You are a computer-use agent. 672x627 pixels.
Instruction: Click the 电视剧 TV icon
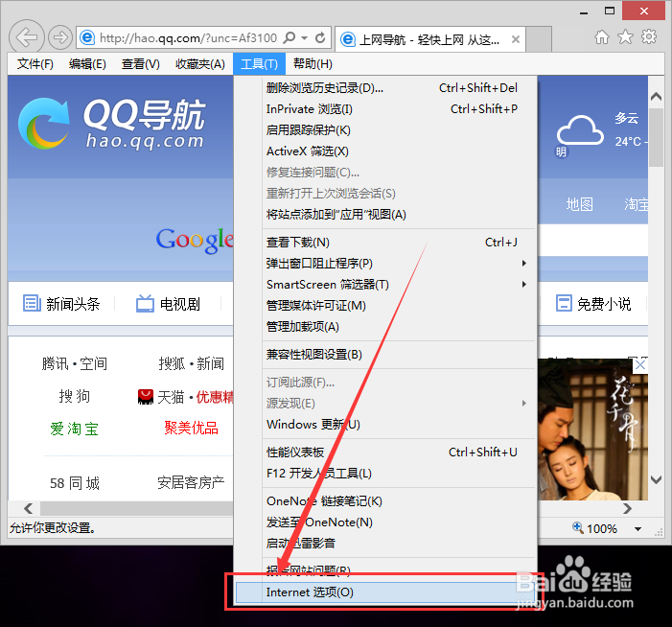(x=145, y=303)
